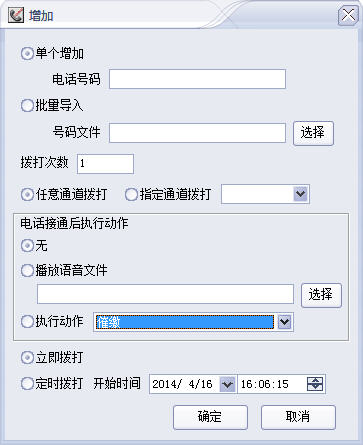Screen dimensions: 363x445
Task: Click the 号码文件 text field
Action: point(197,133)
